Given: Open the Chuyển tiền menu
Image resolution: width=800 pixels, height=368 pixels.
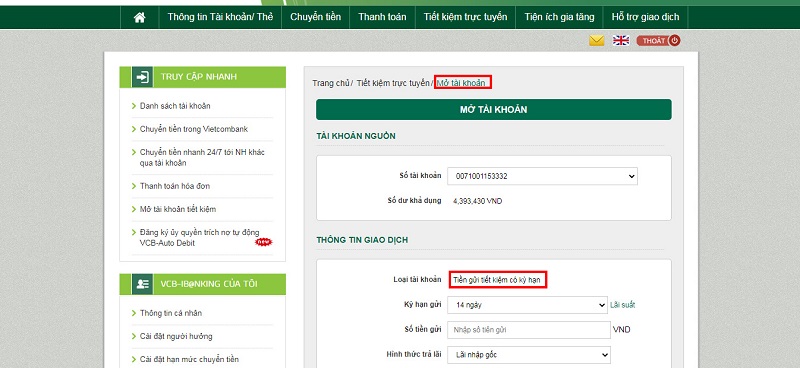Looking at the screenshot, I should tap(315, 17).
